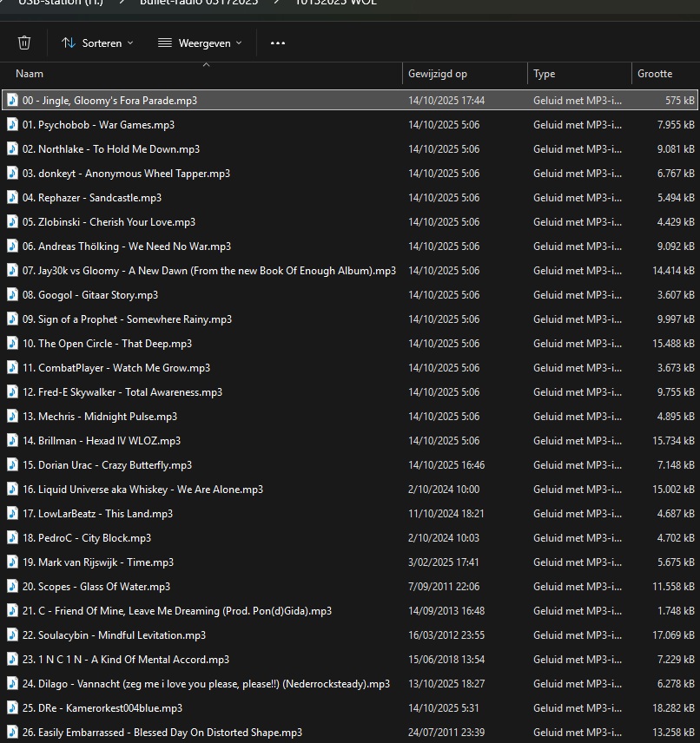700x743 pixels.
Task: Select 01. Psychobob - War Games.mp3
Action: tap(98, 125)
